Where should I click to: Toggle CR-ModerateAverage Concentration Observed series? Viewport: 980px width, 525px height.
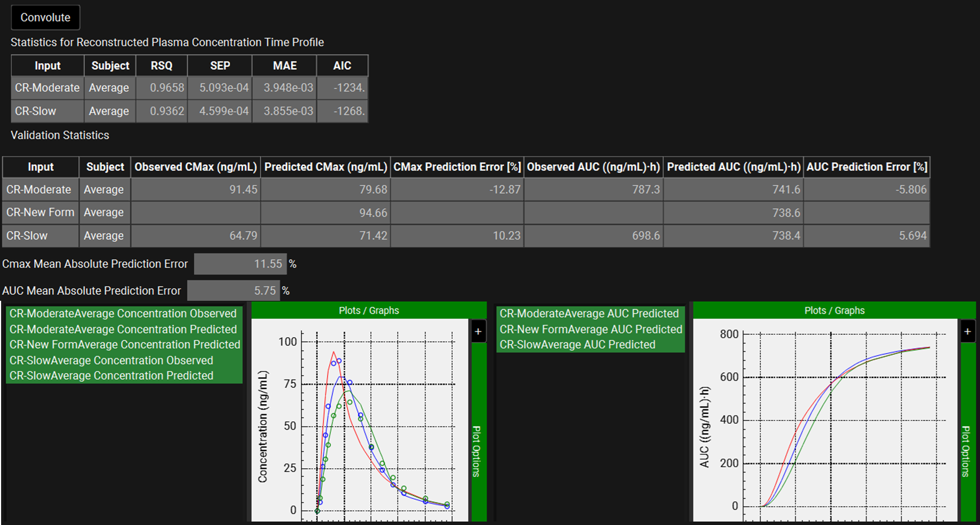coord(123,313)
